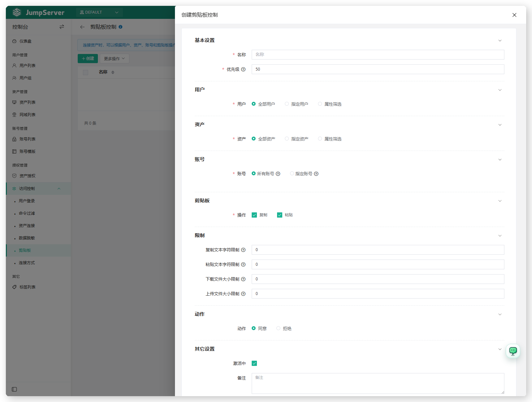
Task: Click the back arrow beside 剪贴板控制
Action: [82, 27]
